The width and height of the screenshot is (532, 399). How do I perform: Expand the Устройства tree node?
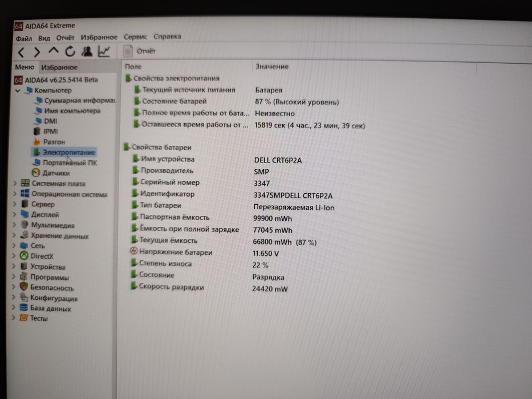tap(14, 266)
